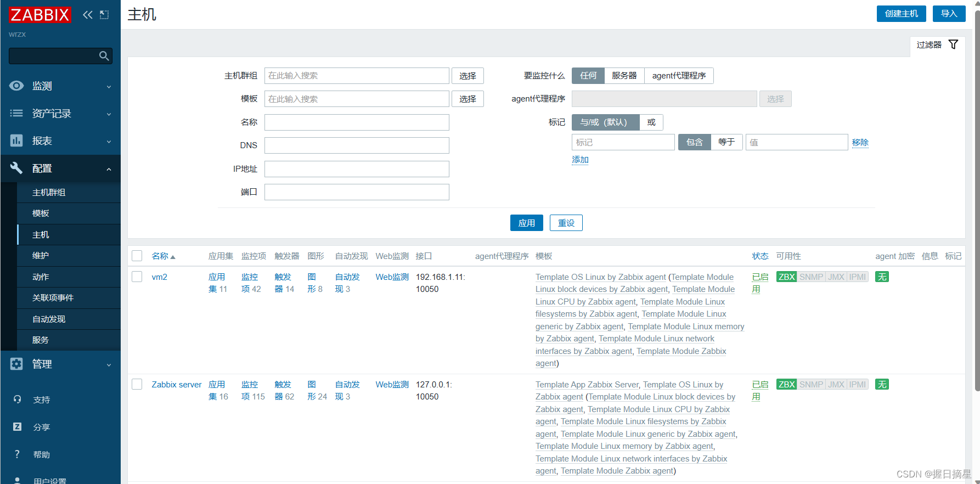Image resolution: width=980 pixels, height=484 pixels.
Task: Click the Administration gear icon
Action: [16, 364]
